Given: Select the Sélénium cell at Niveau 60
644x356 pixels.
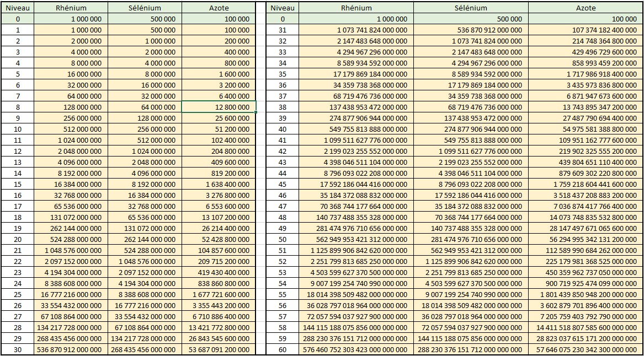Looking at the screenshot, I should tap(471, 349).
